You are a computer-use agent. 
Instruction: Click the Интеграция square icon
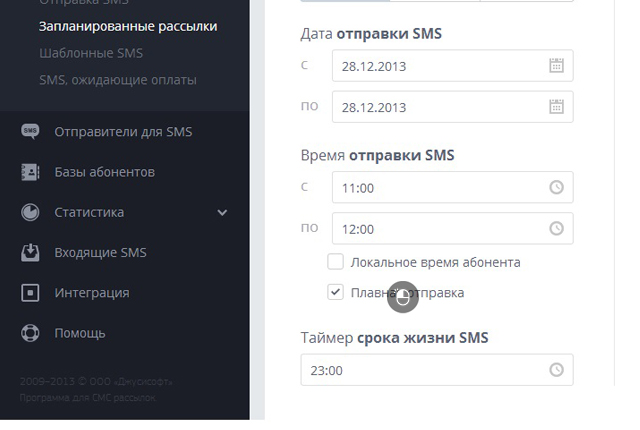(30, 293)
